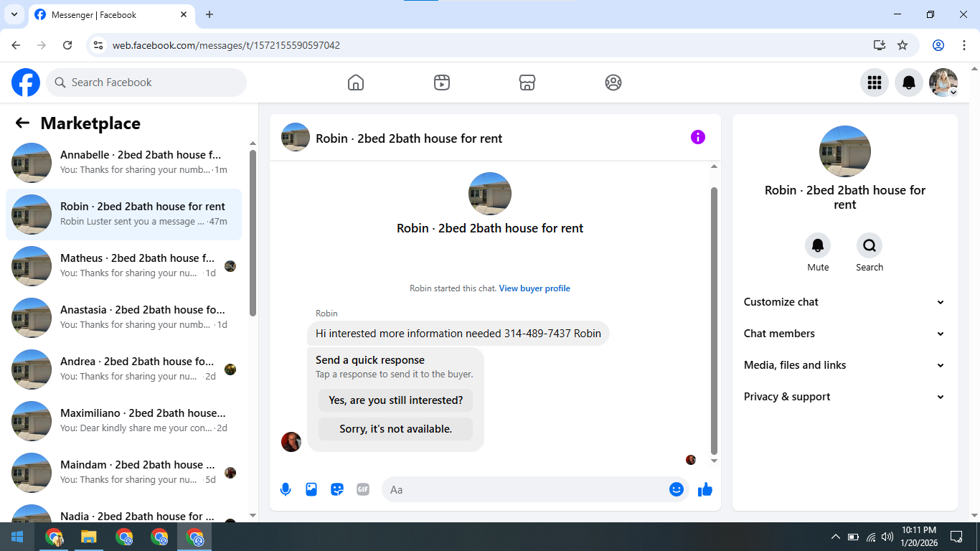This screenshot has width=980, height=551.
Task: Open the Anastasia conversation
Action: click(123, 318)
